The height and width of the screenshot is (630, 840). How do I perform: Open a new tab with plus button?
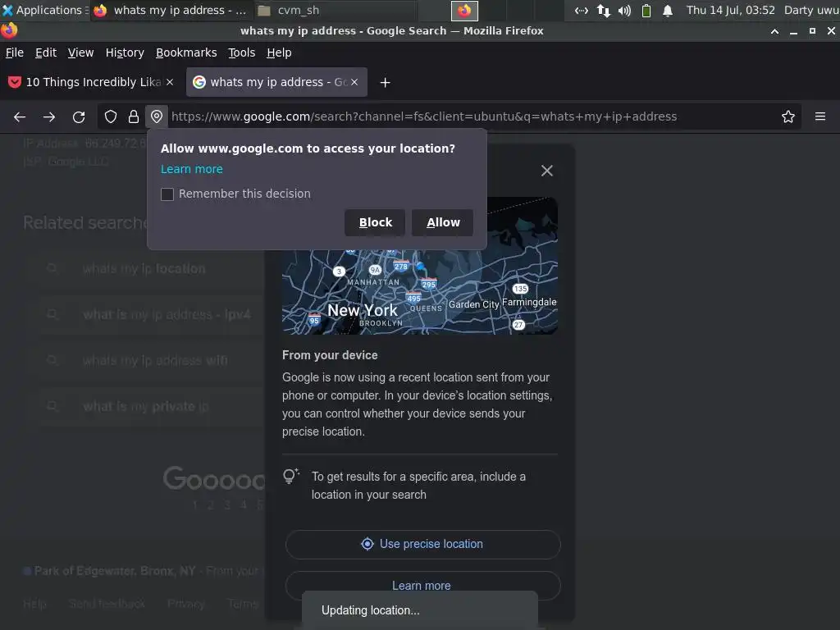tap(385, 83)
